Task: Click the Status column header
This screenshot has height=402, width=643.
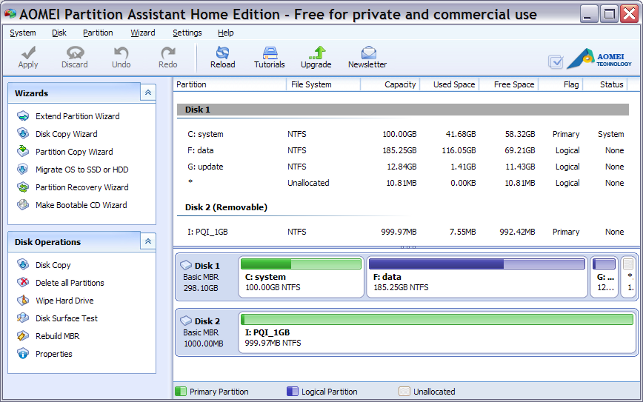Action: [605, 85]
